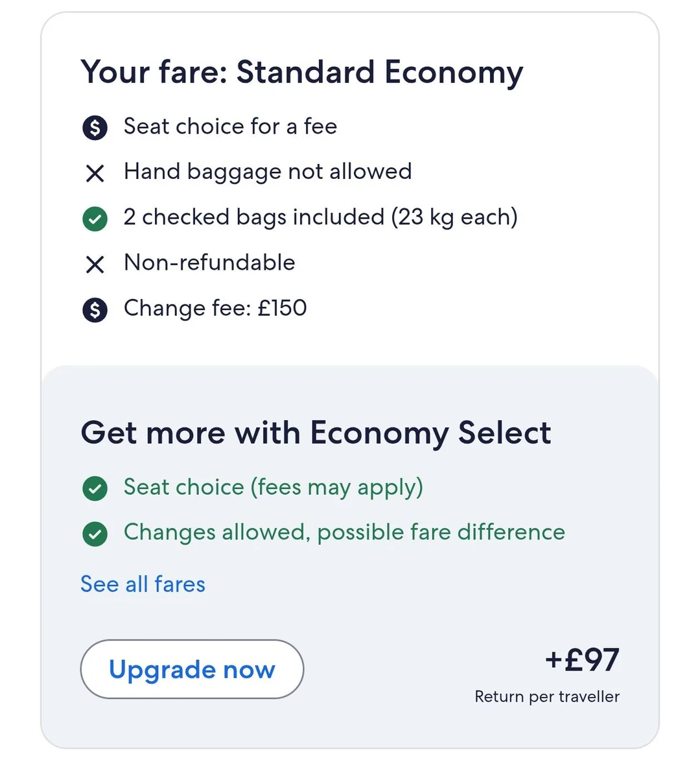Click the X icon beside Non-refundable

click(x=95, y=264)
